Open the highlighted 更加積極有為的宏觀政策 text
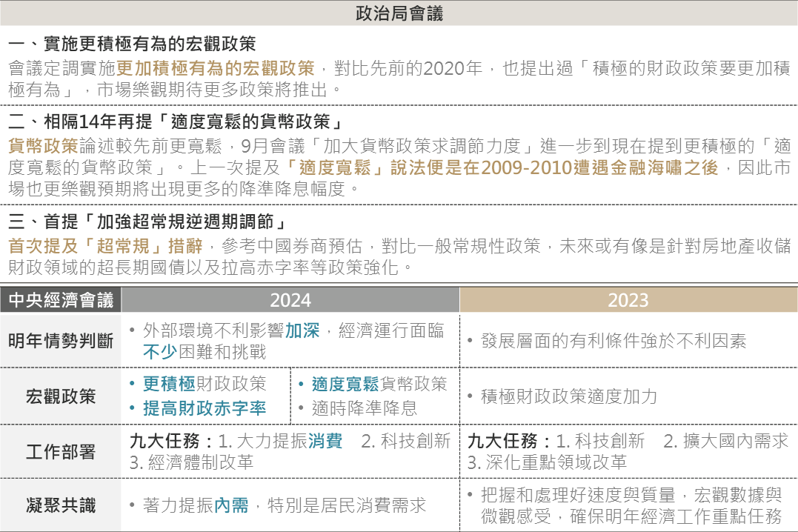Image resolution: width=798 pixels, height=532 pixels. pyautogui.click(x=216, y=69)
